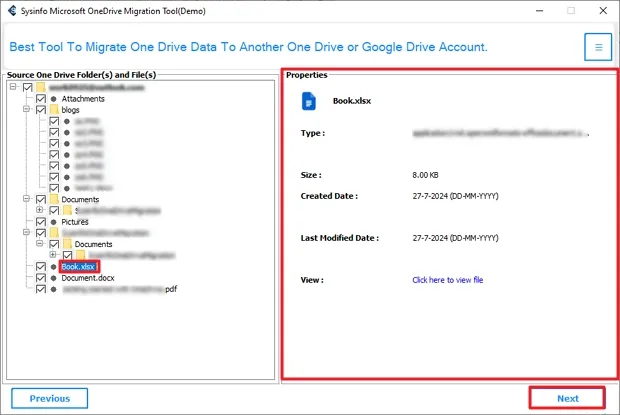The image size is (620, 415).
Task: Click the folder icon next to Attachments checkbox
Action: point(52,99)
